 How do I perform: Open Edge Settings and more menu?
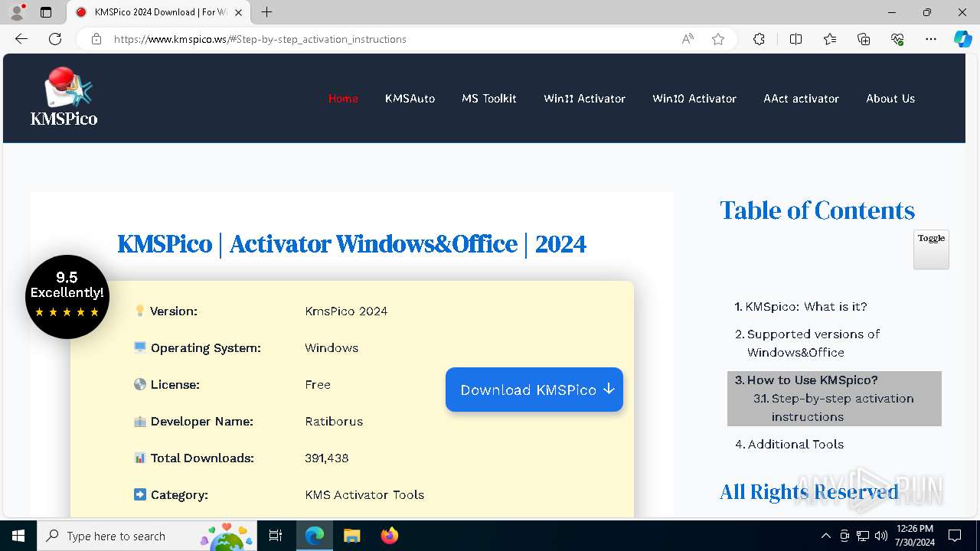coord(931,39)
